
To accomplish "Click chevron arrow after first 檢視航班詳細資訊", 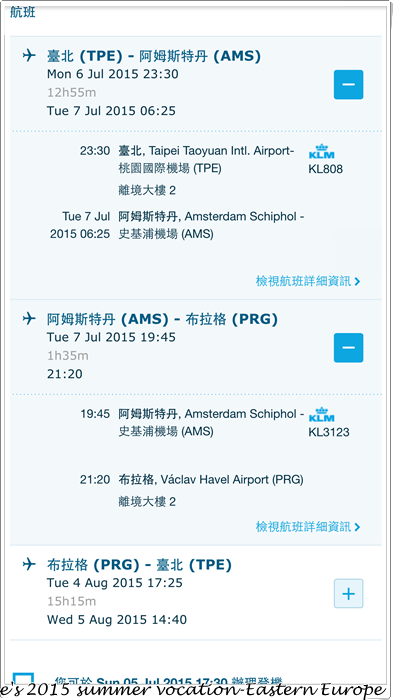I will pos(357,282).
